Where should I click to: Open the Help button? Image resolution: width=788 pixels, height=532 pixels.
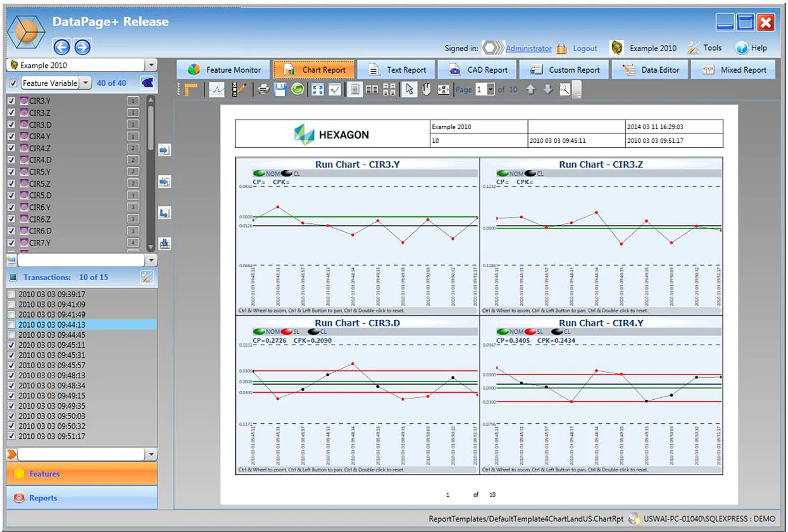(751, 47)
